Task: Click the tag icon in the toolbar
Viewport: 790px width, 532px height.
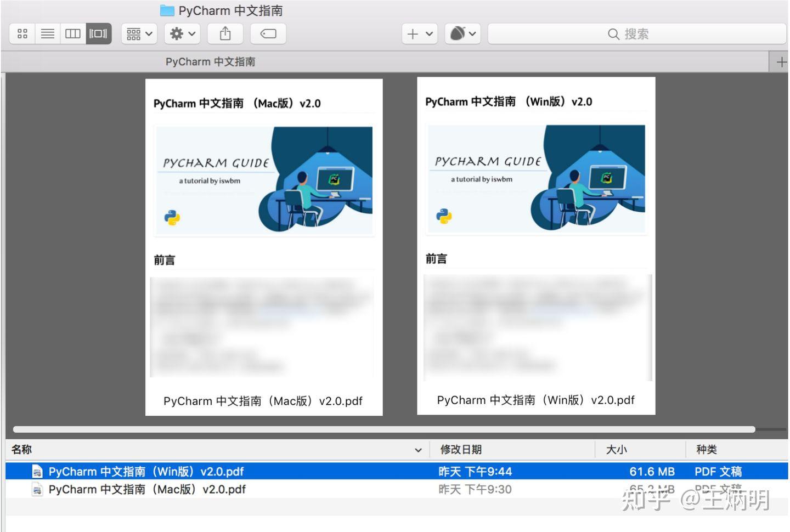Action: (x=268, y=33)
